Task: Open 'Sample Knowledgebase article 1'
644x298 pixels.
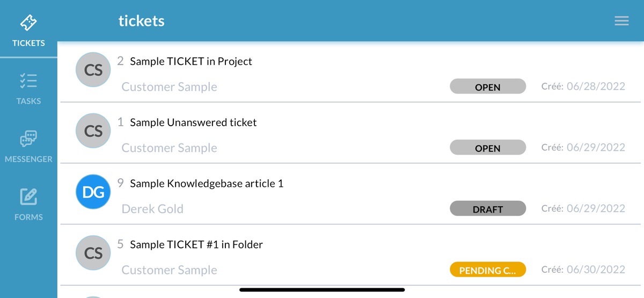Action: 207,184
